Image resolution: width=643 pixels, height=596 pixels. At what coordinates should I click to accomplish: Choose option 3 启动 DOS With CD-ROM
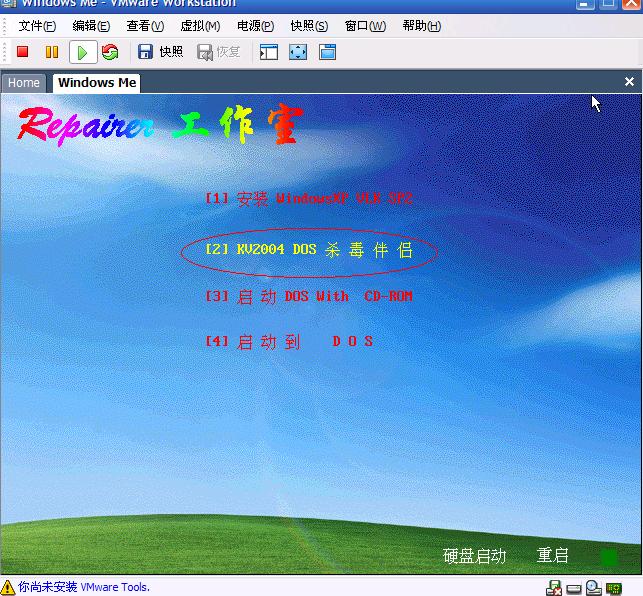point(309,297)
